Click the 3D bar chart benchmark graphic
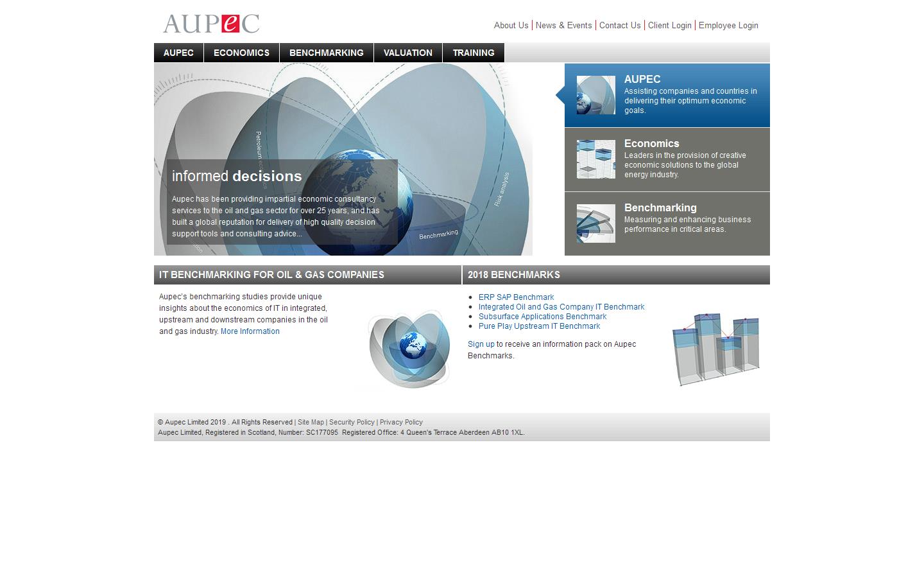 pyautogui.click(x=715, y=349)
